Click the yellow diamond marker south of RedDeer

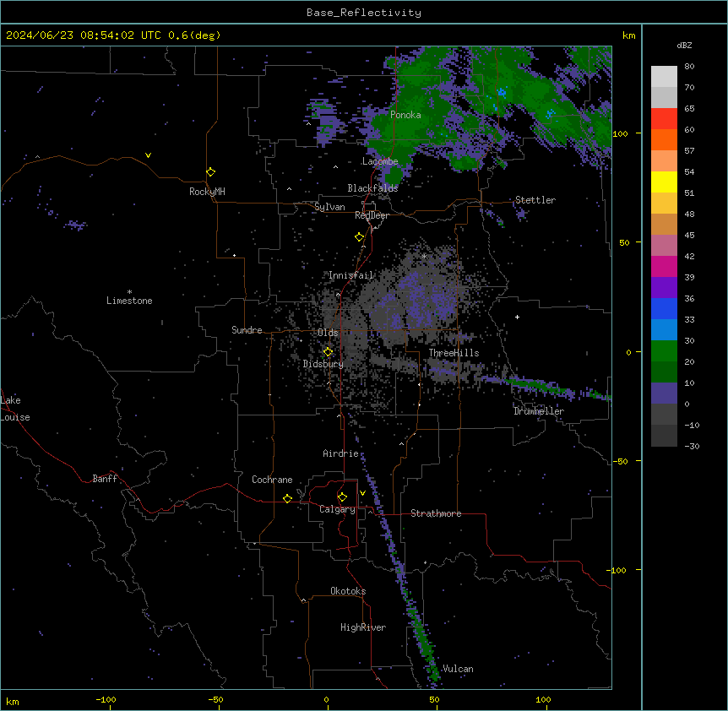(360, 237)
